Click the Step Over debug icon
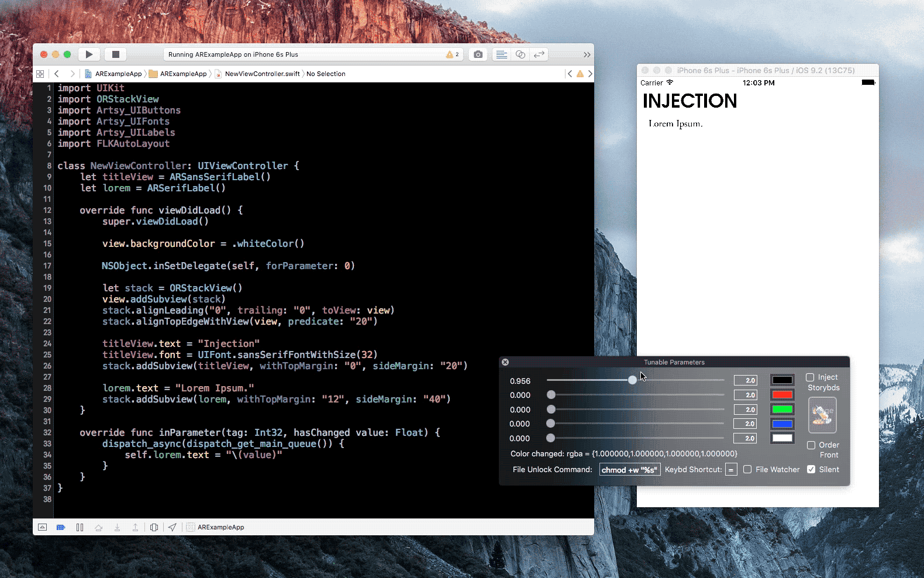 pyautogui.click(x=99, y=527)
